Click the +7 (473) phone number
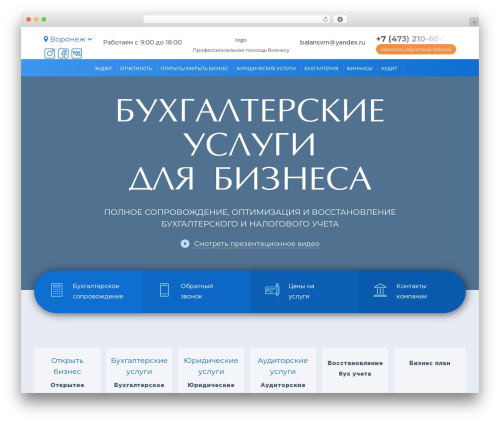Image resolution: width=500 pixels, height=423 pixels. pos(410,39)
